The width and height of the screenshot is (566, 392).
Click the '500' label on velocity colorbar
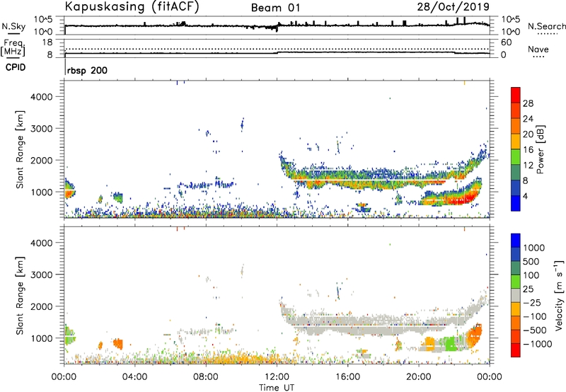[531, 262]
